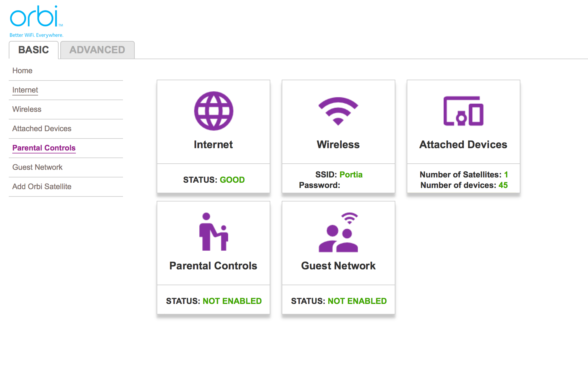Open the Internet sidebar link
Viewport: 588px width, 366px height.
pyautogui.click(x=25, y=90)
